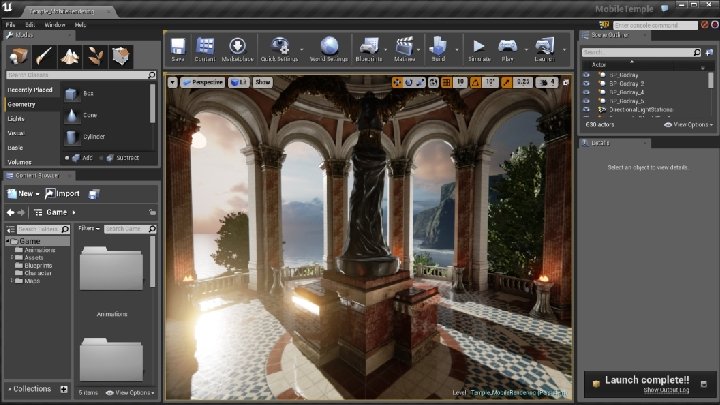Image resolution: width=720 pixels, height=405 pixels.
Task: Open World Settings in toolbar
Action: tap(329, 49)
